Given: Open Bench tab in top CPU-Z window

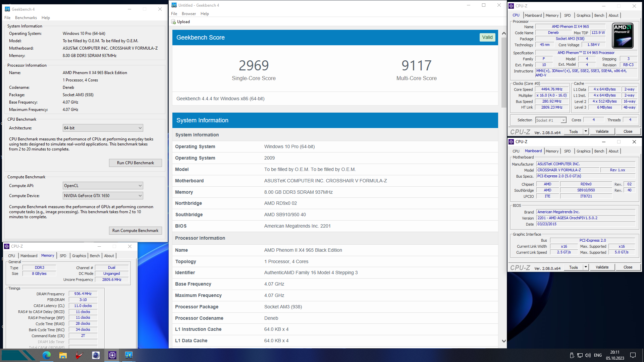Looking at the screenshot, I should (599, 15).
